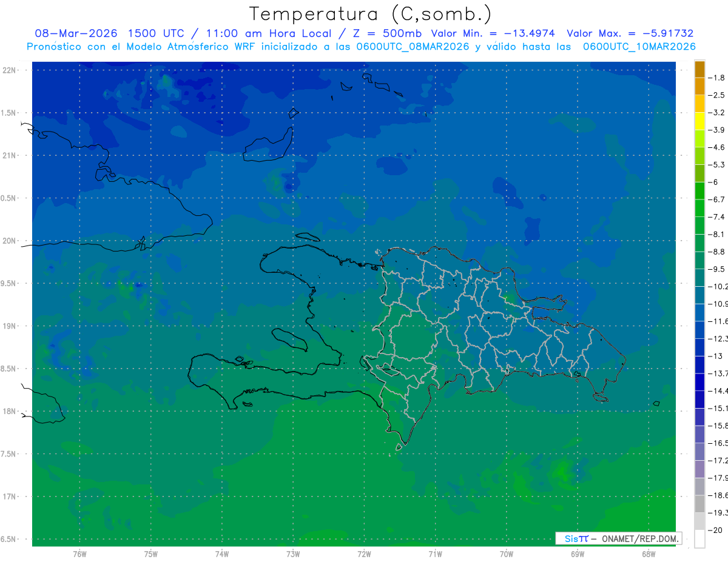Viewport: 728px width, 562px height.
Task: Click the '68W' longitude label
Action: (x=649, y=554)
